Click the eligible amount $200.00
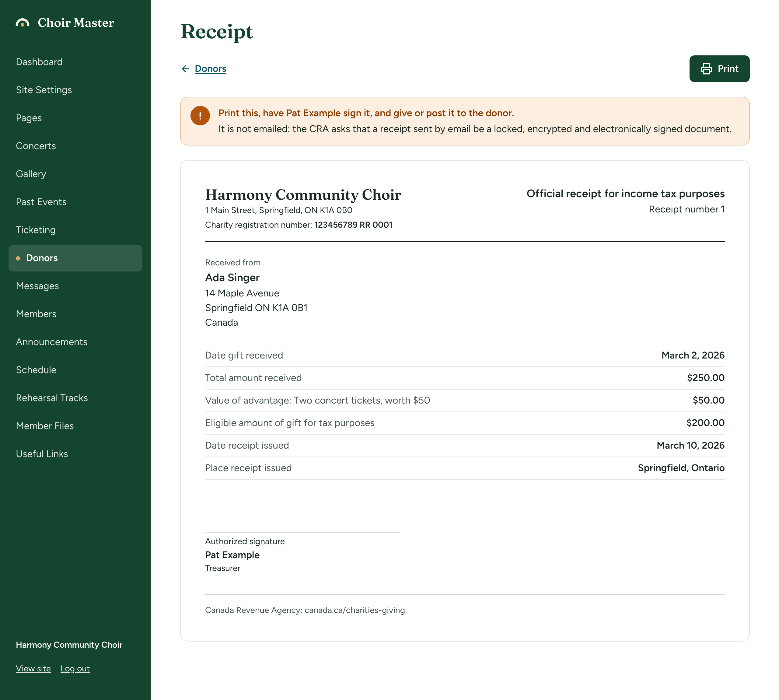 [705, 423]
